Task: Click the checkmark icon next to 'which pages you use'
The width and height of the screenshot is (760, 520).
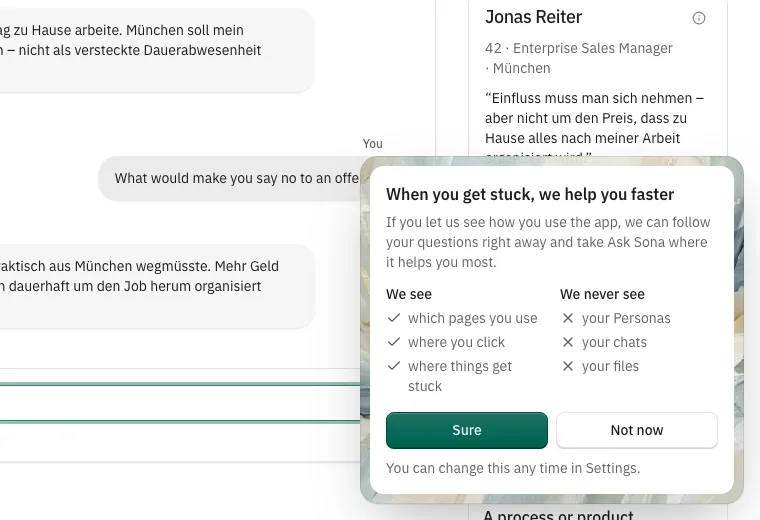Action: [394, 318]
